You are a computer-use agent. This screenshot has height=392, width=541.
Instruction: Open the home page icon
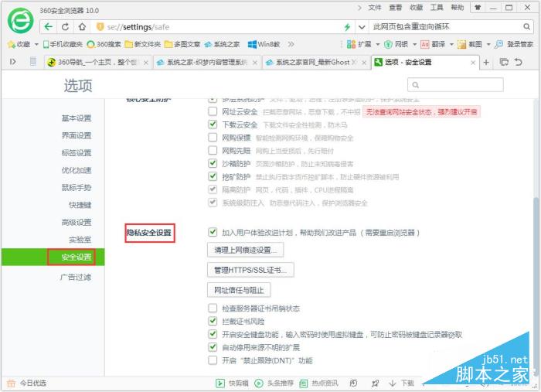[x=82, y=26]
